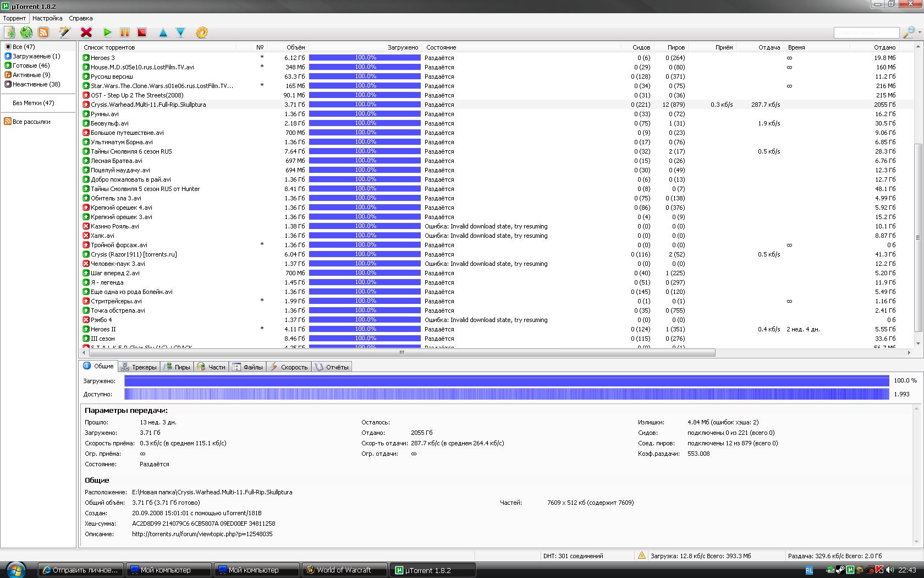924x578 pixels.
Task: Click the µTorrent tray icon
Action: [x=850, y=570]
